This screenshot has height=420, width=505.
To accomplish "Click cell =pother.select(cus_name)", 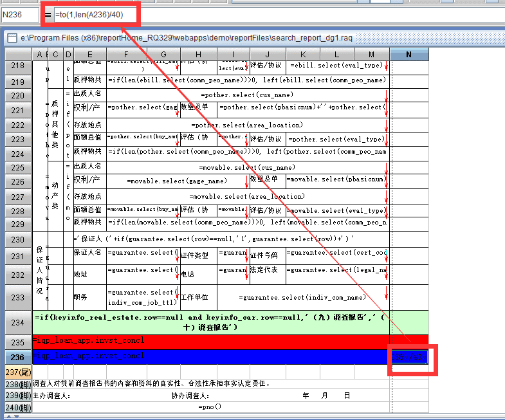I will 248,95.
